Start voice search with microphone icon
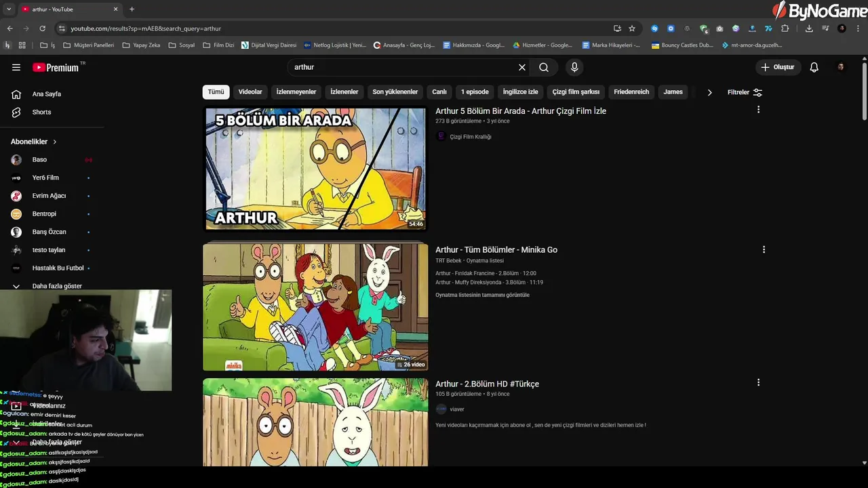Viewport: 868px width, 488px height. (574, 67)
